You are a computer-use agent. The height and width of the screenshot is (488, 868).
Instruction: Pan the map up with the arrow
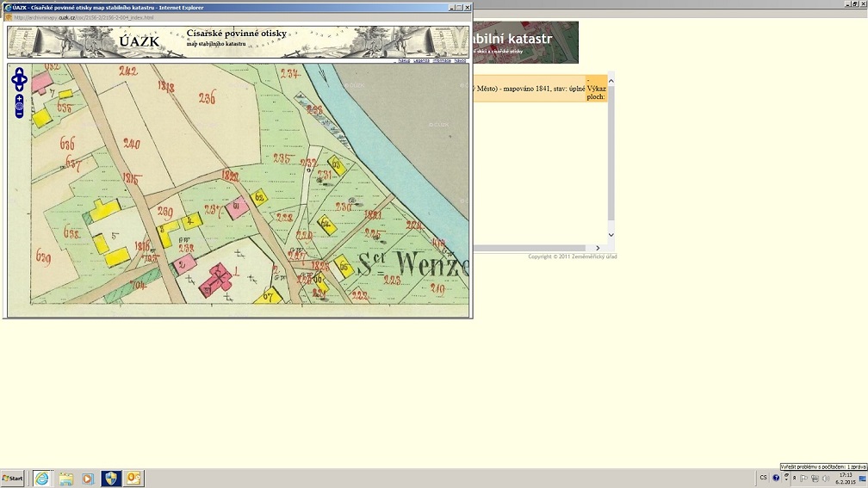point(19,71)
